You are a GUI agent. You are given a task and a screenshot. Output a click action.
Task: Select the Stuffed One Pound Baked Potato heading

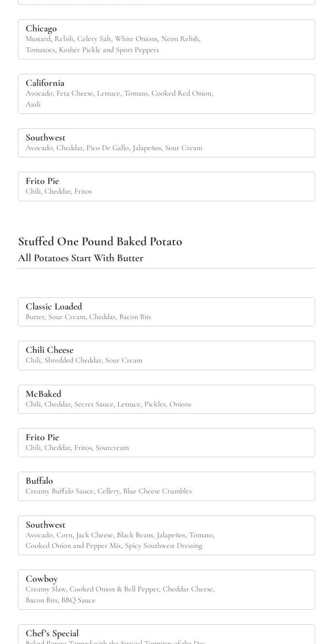coord(100,241)
